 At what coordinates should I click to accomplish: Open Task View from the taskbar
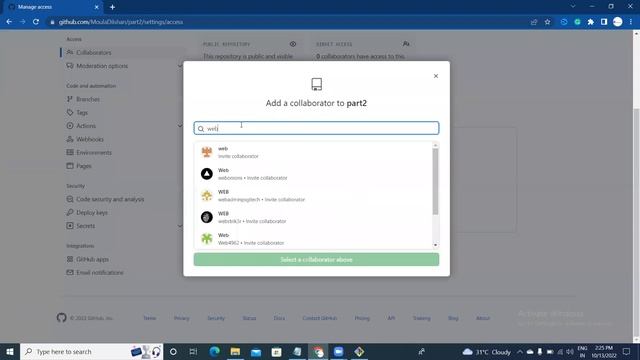click(193, 351)
